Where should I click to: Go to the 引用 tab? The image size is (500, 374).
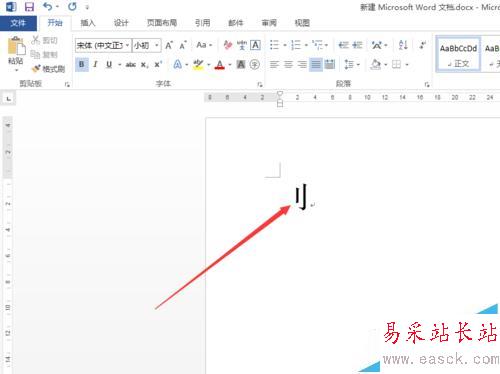point(203,23)
